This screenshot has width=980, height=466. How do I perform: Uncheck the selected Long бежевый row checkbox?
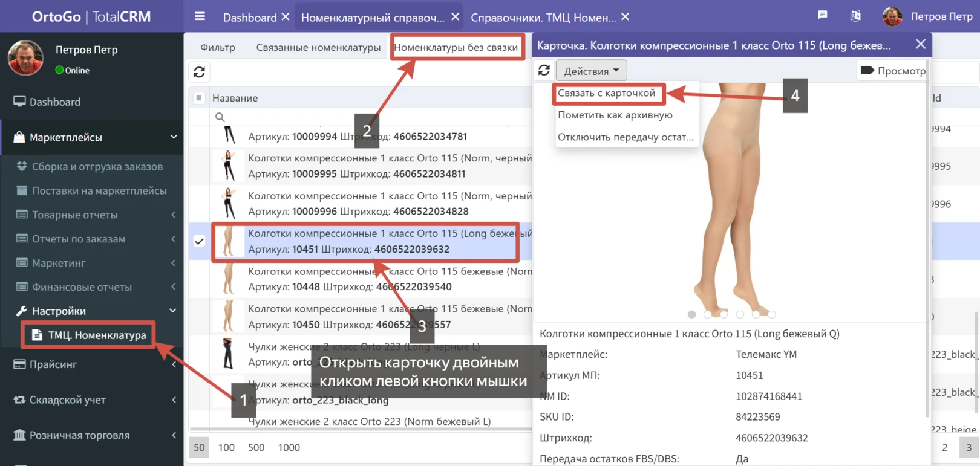pos(199,241)
